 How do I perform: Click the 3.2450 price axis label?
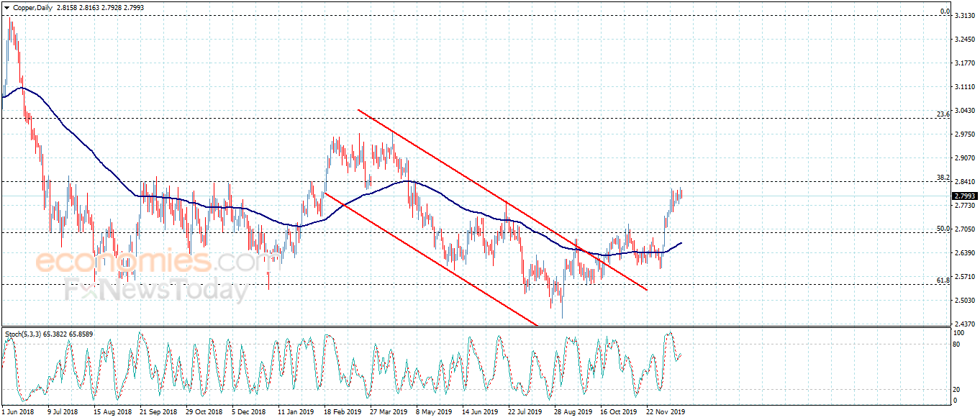pos(964,40)
